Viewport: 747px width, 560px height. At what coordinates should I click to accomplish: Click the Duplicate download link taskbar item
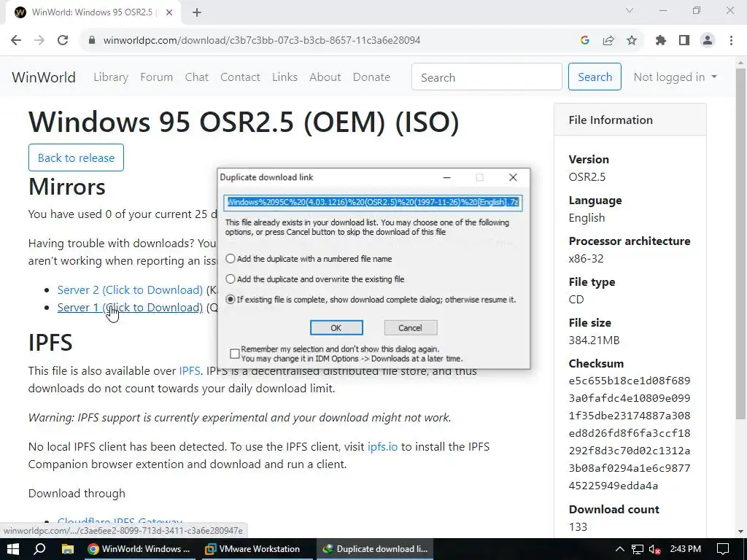point(375,549)
